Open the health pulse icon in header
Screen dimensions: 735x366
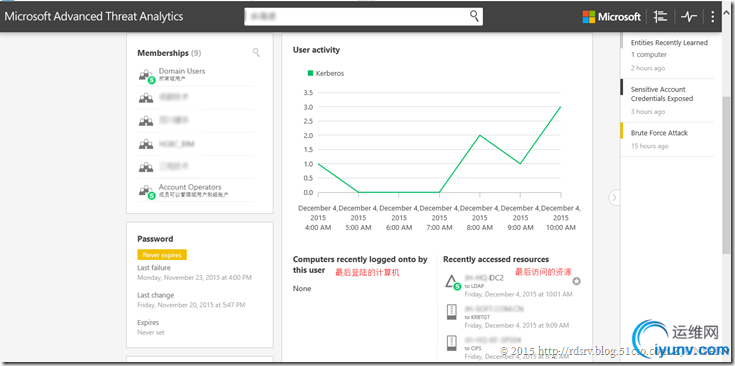click(689, 17)
